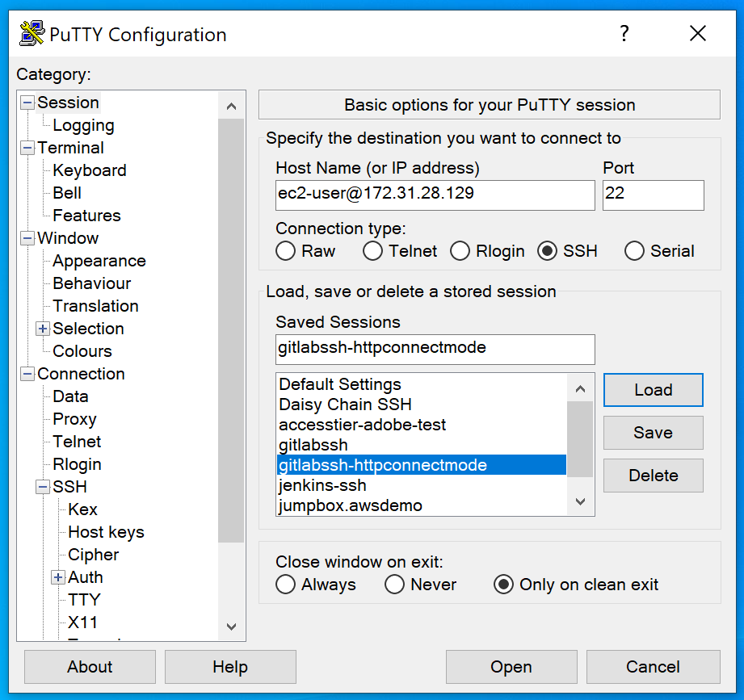Open the Telnet category in tree
This screenshot has height=700, width=744.
click(x=77, y=442)
